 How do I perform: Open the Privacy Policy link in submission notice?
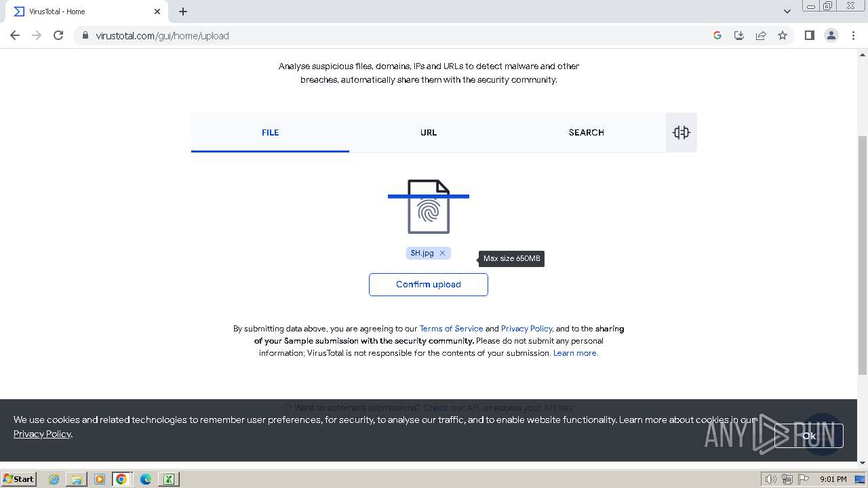pyautogui.click(x=526, y=329)
